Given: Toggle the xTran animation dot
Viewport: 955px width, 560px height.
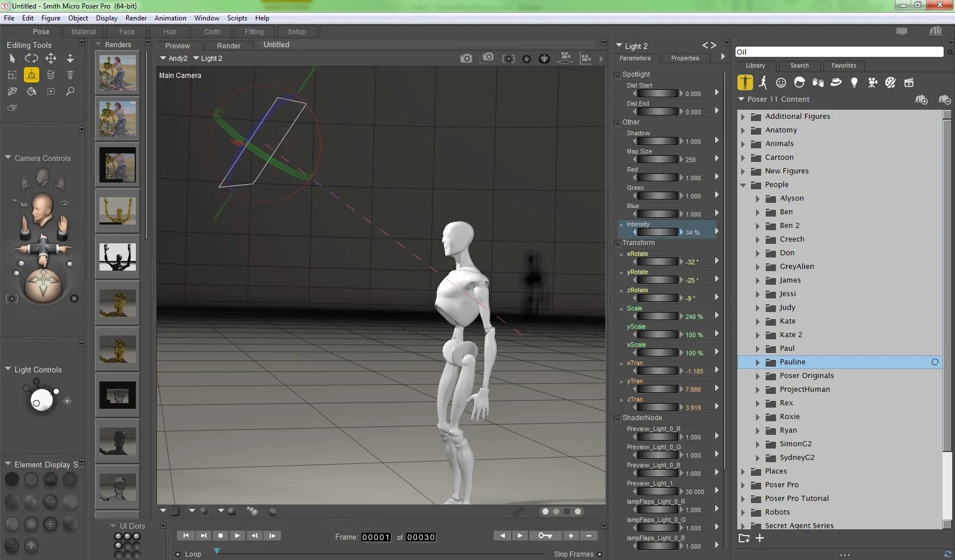Looking at the screenshot, I should 621,363.
